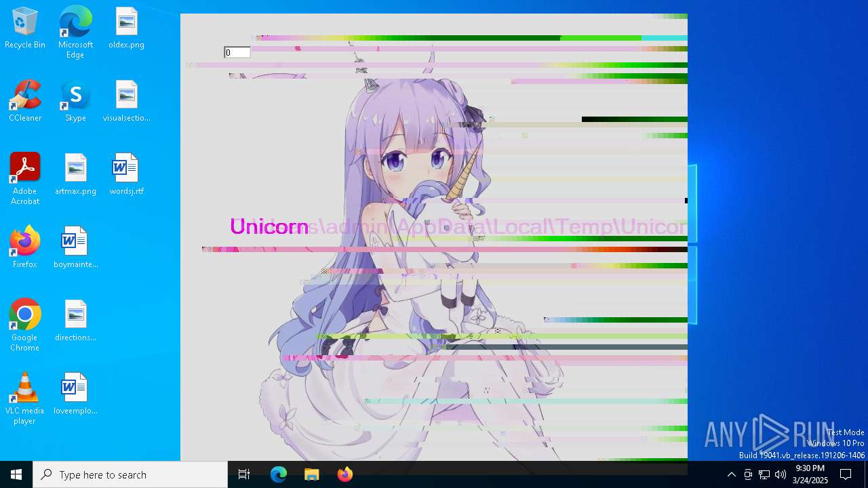Viewport: 868px width, 488px height.
Task: Select the oldex.png file icon
Action: [126, 28]
